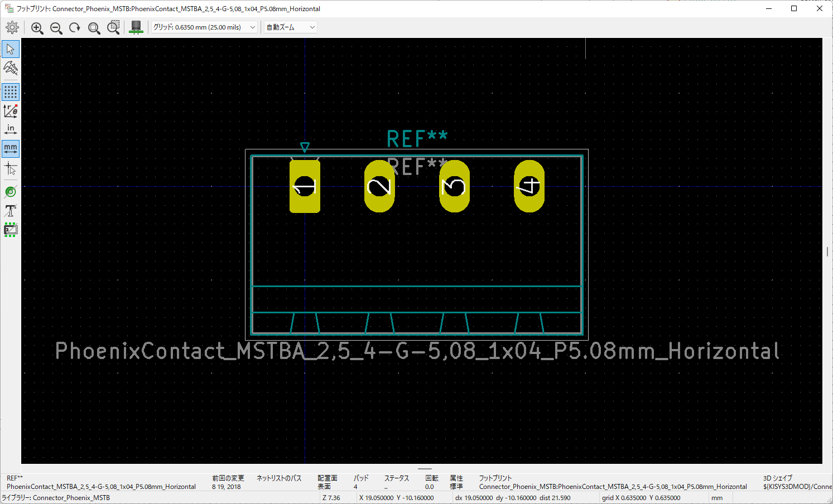Image resolution: width=833 pixels, height=504 pixels.
Task: Open the 3D viewer icon
Action: tap(136, 27)
